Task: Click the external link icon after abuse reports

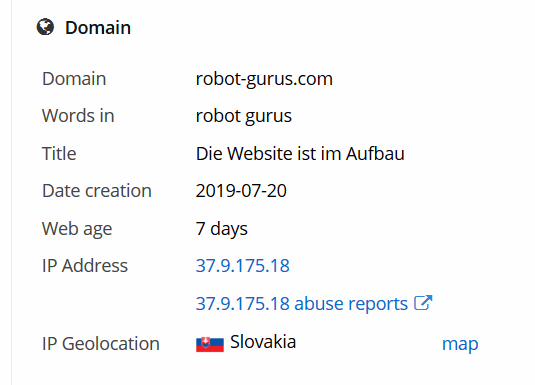Action: click(x=423, y=302)
